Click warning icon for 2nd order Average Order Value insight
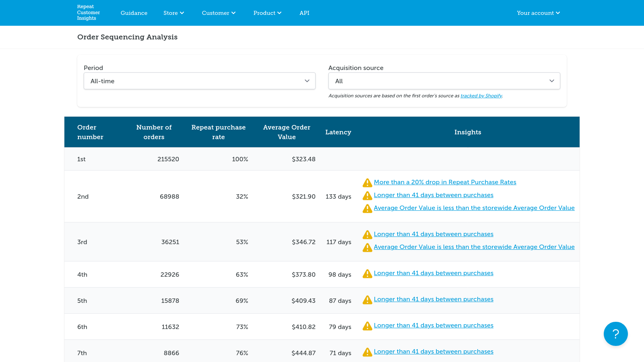644x362 pixels. 367,208
